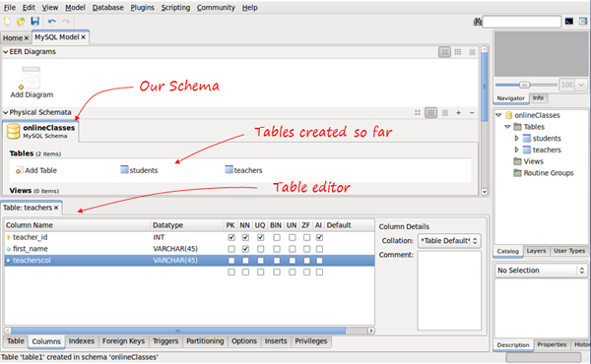Select the teachers table icon
Screen dimensions: 591x364
coord(229,170)
